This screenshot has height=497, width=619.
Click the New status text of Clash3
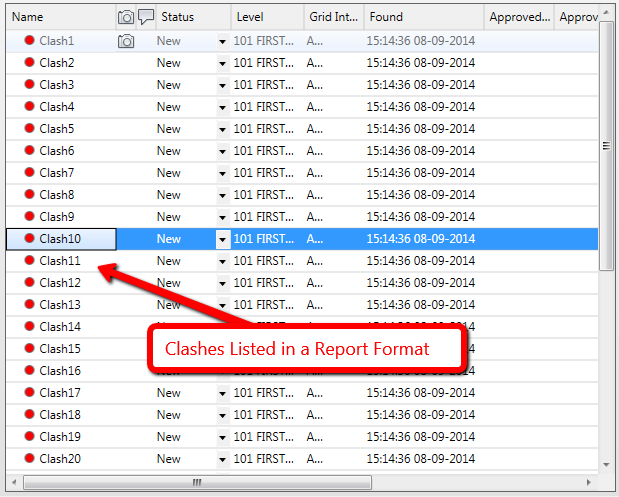169,85
